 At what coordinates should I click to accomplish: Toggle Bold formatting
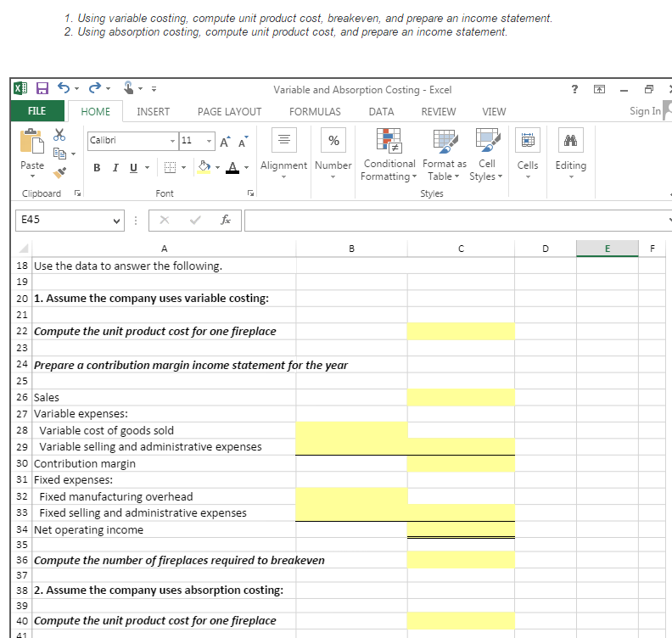pos(97,166)
